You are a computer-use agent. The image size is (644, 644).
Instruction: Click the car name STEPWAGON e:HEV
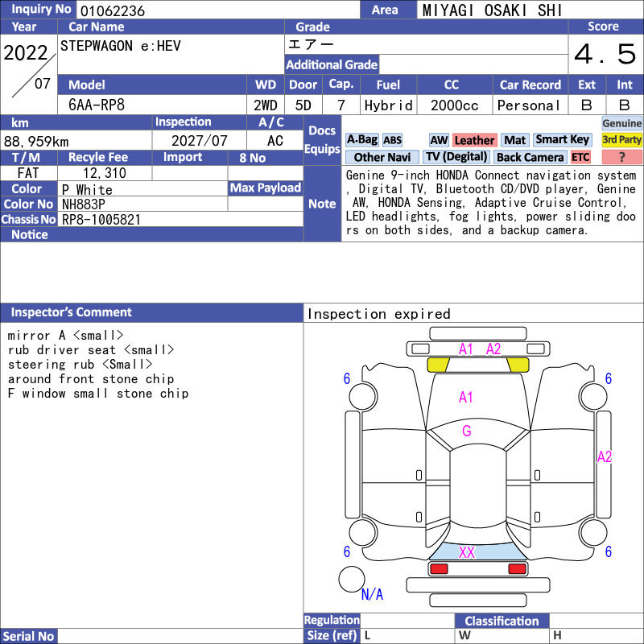point(120,46)
